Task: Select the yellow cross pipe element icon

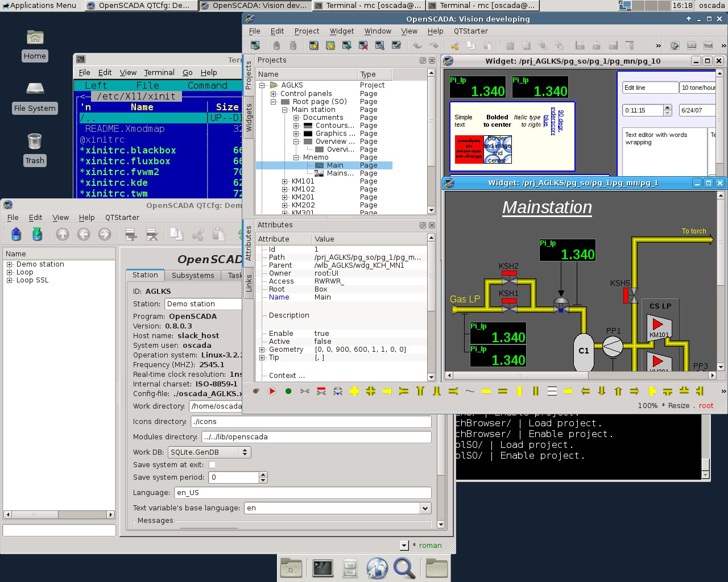Action: (354, 391)
